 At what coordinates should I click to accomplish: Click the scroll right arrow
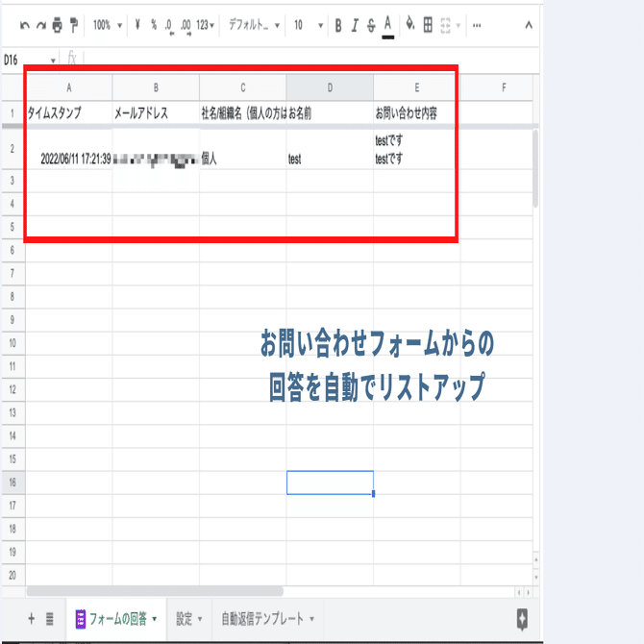(x=529, y=592)
